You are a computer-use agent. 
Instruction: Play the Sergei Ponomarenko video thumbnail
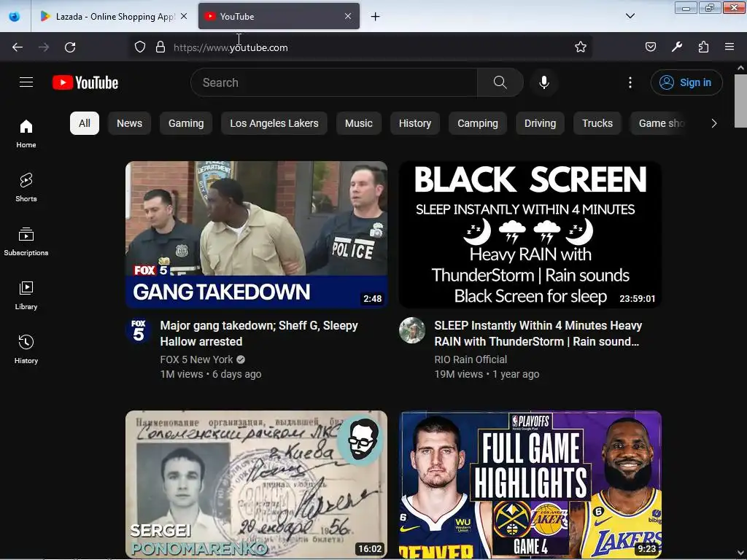[x=256, y=484]
